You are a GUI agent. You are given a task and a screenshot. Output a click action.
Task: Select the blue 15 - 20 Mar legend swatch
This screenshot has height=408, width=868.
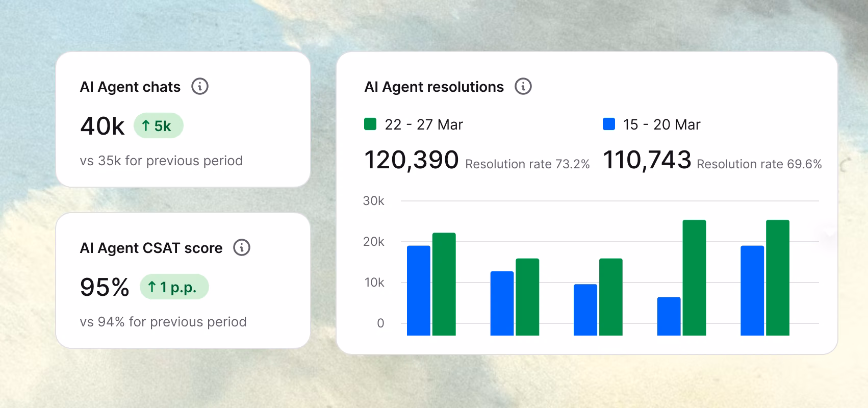609,124
